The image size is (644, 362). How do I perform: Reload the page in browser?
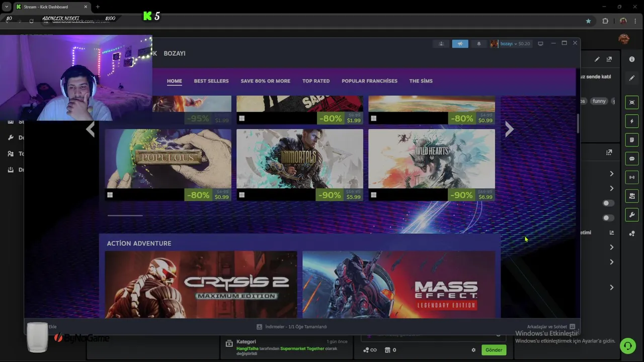pos(31,21)
